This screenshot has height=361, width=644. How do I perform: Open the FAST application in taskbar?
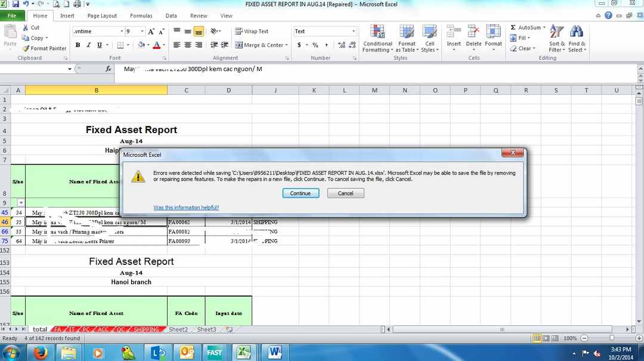click(x=214, y=353)
